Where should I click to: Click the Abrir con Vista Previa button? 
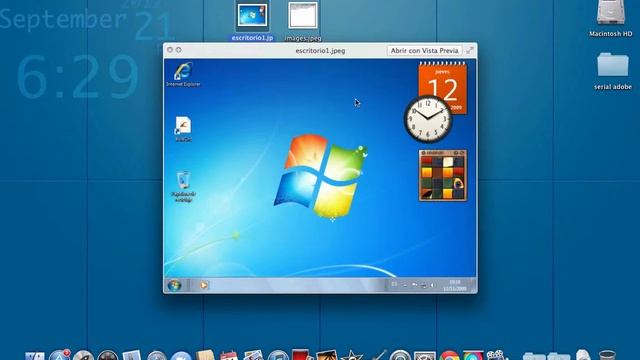click(x=424, y=51)
